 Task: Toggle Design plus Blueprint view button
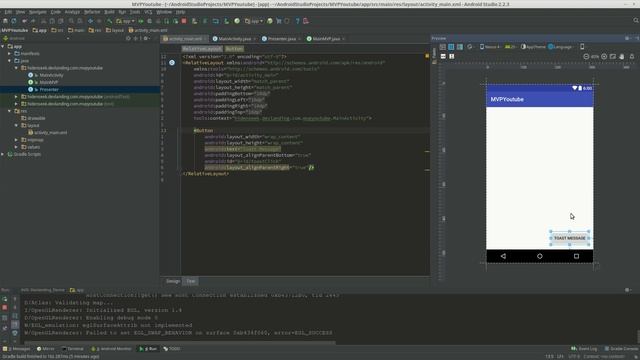click(460, 47)
